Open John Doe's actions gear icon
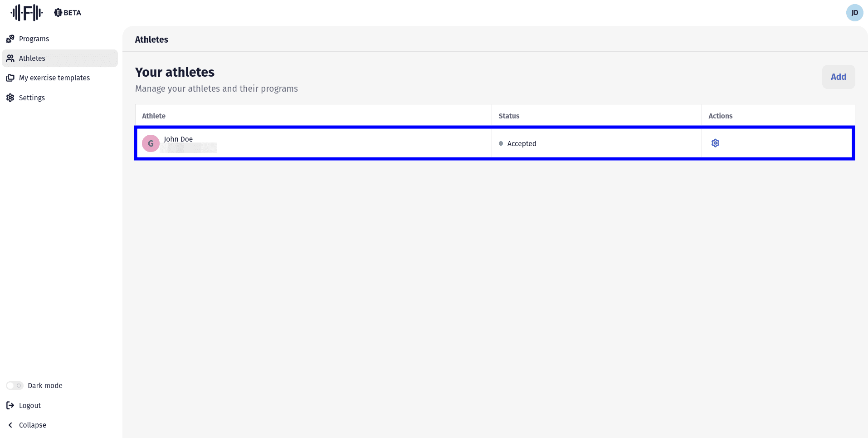 [x=715, y=143]
